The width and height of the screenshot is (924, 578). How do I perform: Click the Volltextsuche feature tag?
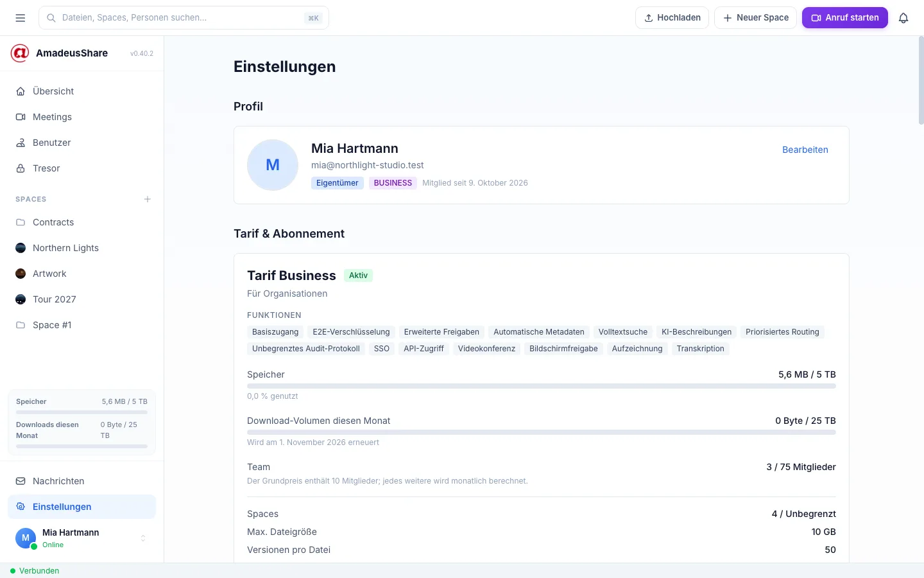(623, 332)
